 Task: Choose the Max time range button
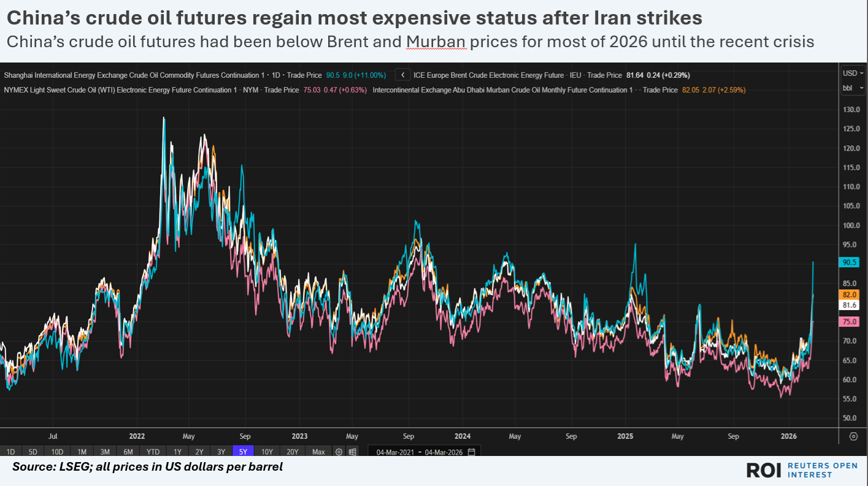pyautogui.click(x=318, y=452)
